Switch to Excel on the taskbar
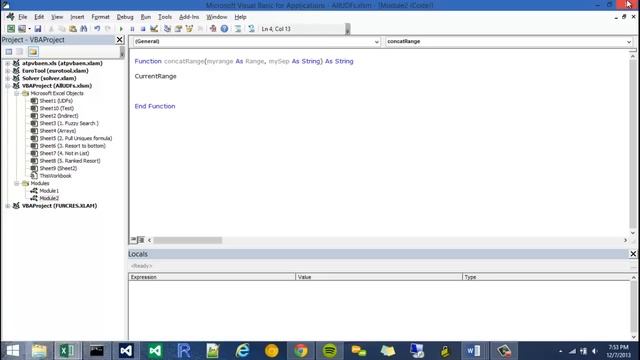The width and height of the screenshot is (640, 360). click(x=68, y=351)
